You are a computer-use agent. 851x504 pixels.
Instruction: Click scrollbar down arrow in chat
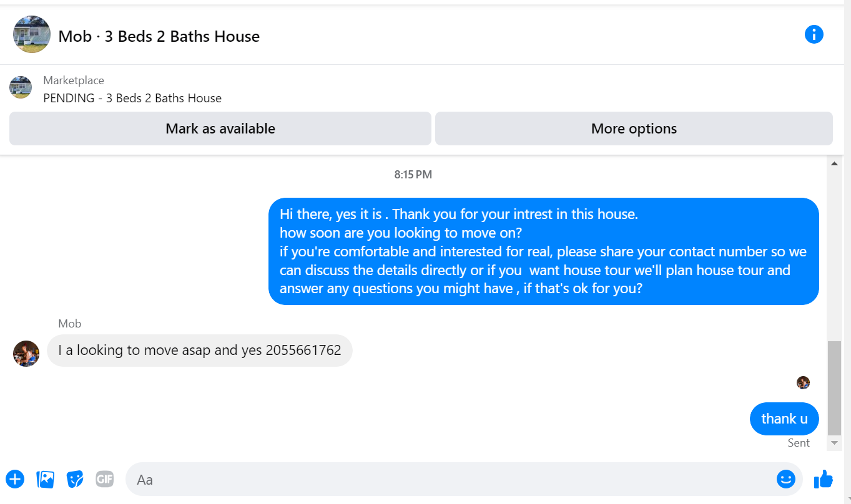pos(834,442)
